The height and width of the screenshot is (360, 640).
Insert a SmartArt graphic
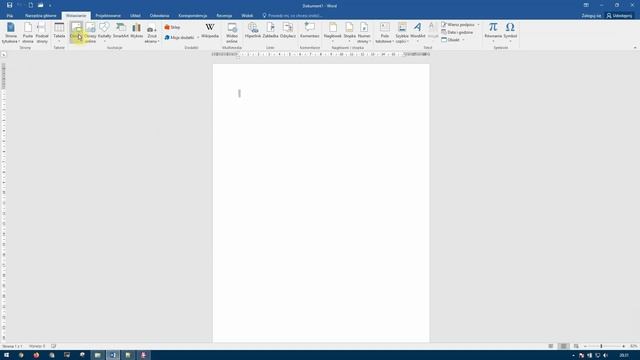(x=121, y=32)
